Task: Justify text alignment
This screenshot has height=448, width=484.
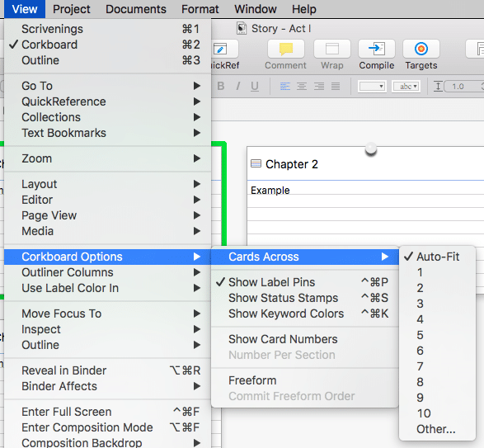Action: (336, 86)
